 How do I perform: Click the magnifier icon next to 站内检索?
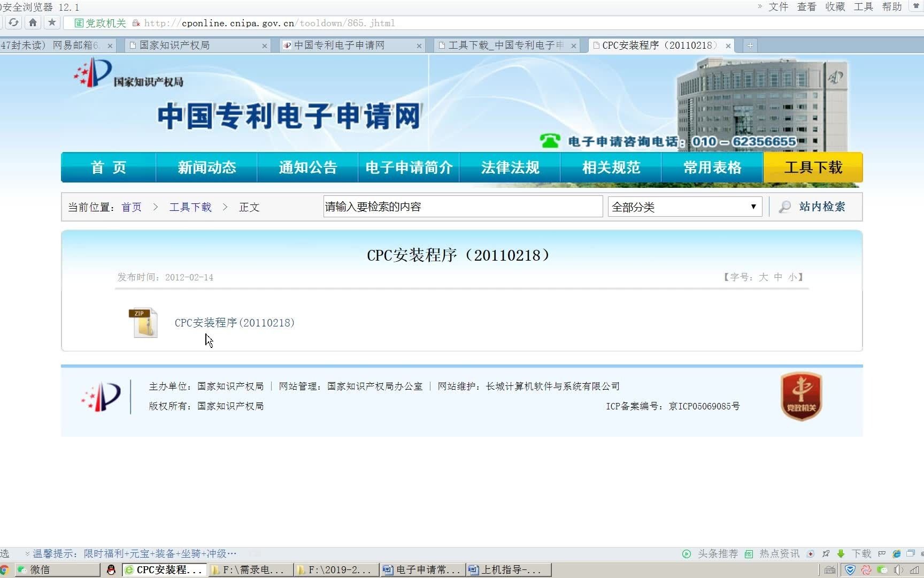784,207
